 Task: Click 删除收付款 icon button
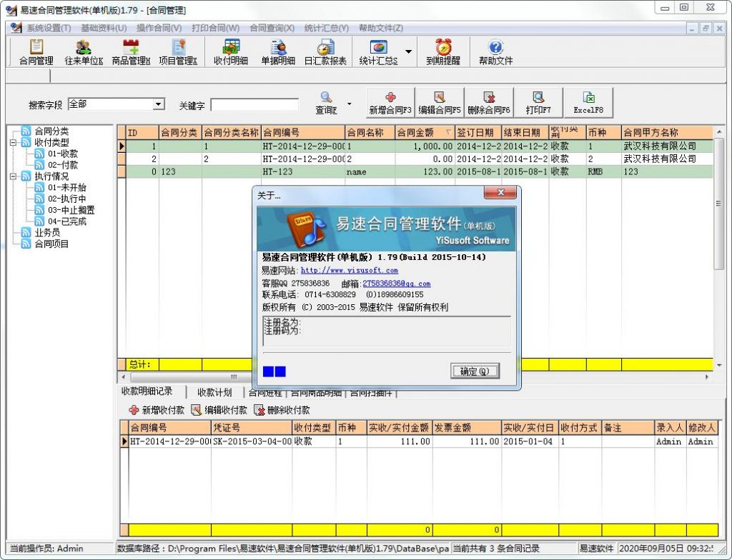282,410
